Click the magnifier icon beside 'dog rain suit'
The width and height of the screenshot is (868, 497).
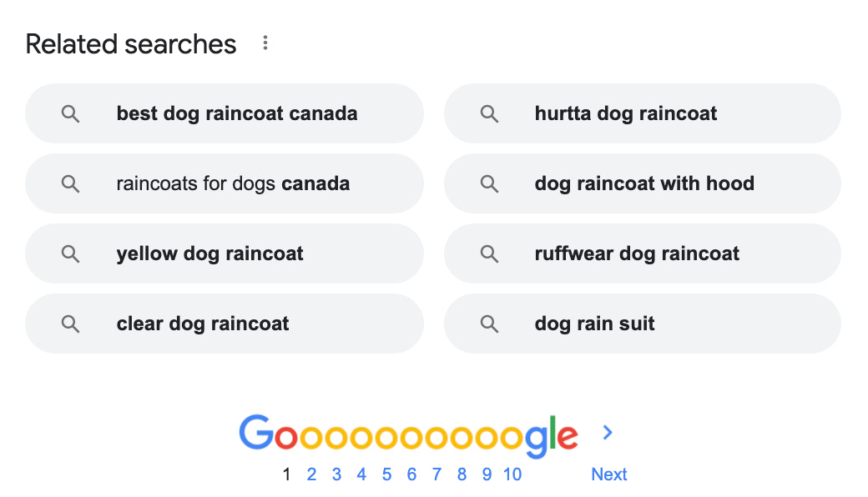(489, 324)
